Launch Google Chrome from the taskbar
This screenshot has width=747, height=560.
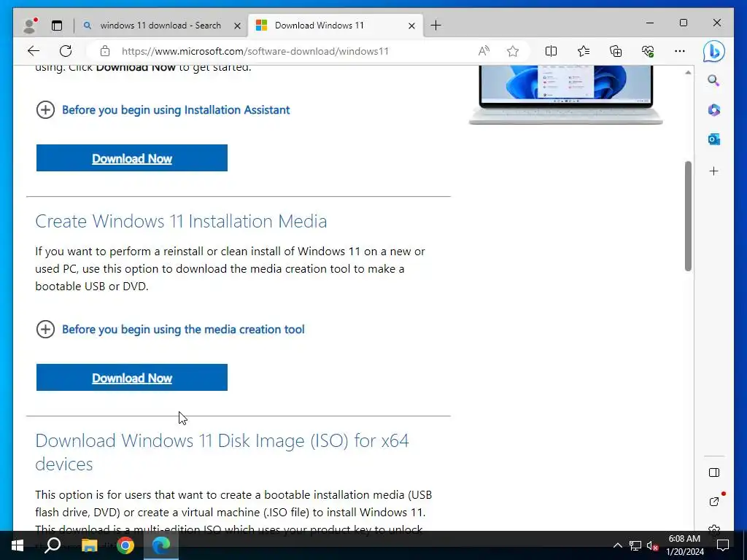(125, 545)
